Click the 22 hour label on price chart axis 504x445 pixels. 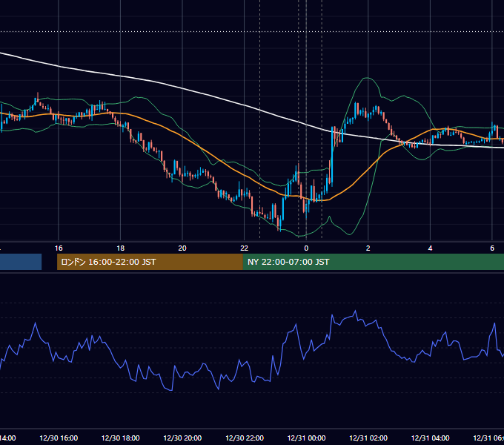[x=245, y=248]
